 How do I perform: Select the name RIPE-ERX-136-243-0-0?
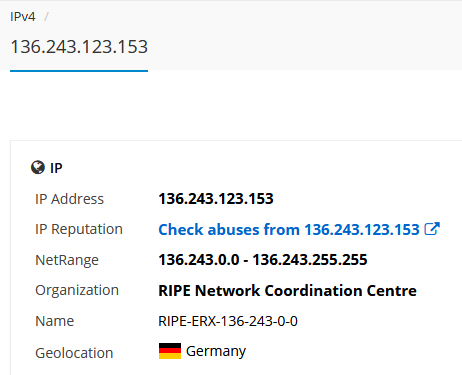click(228, 321)
